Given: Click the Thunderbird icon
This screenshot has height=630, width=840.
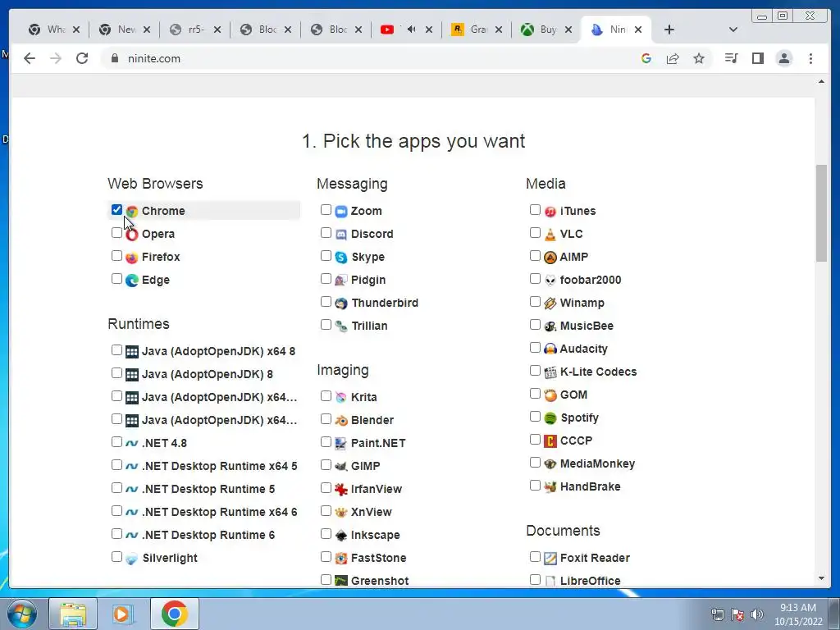Looking at the screenshot, I should [341, 304].
